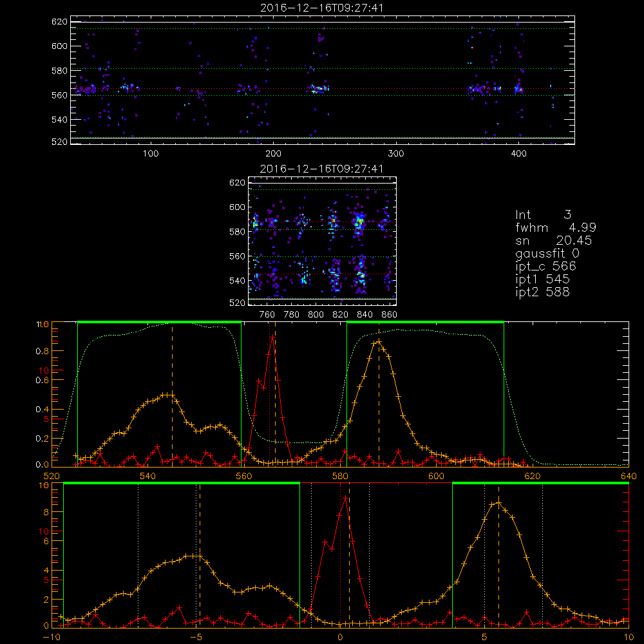
Task: Click x-axis label 780 of middle plot
Action: pos(292,315)
